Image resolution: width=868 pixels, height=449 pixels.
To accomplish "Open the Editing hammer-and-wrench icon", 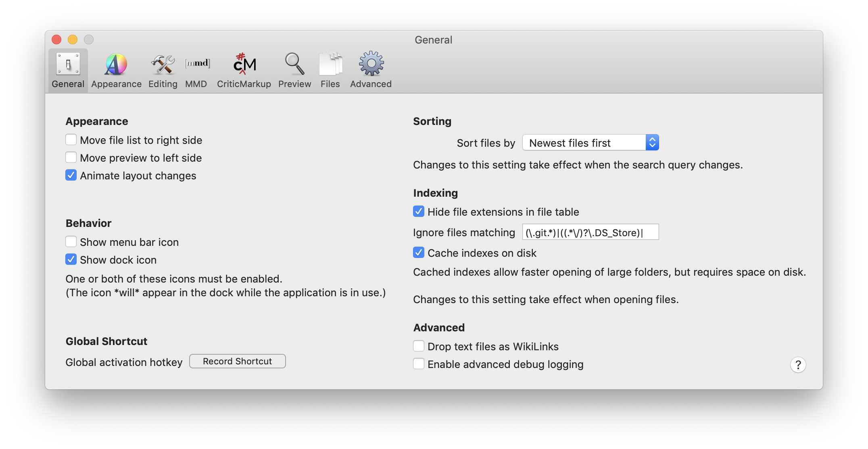I will point(163,64).
